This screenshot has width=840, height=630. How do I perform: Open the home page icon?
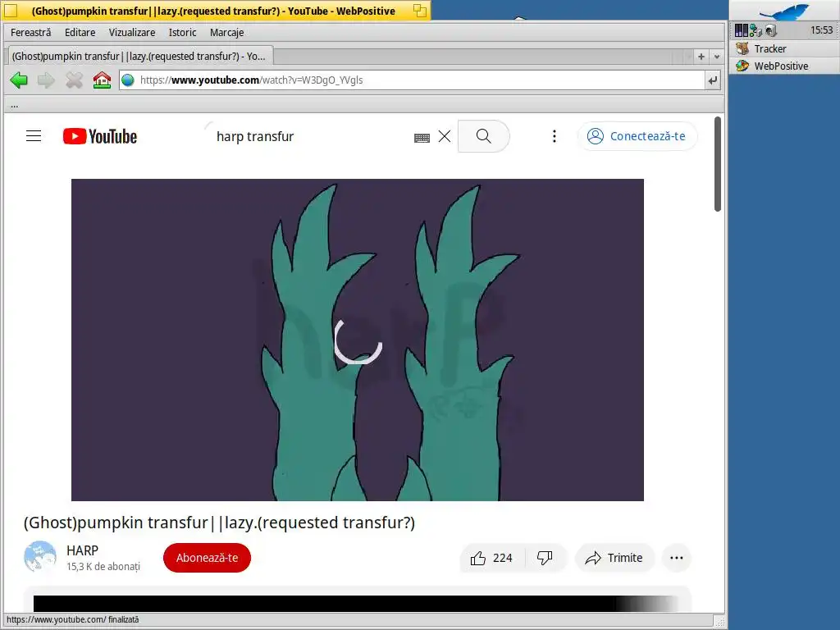[102, 80]
